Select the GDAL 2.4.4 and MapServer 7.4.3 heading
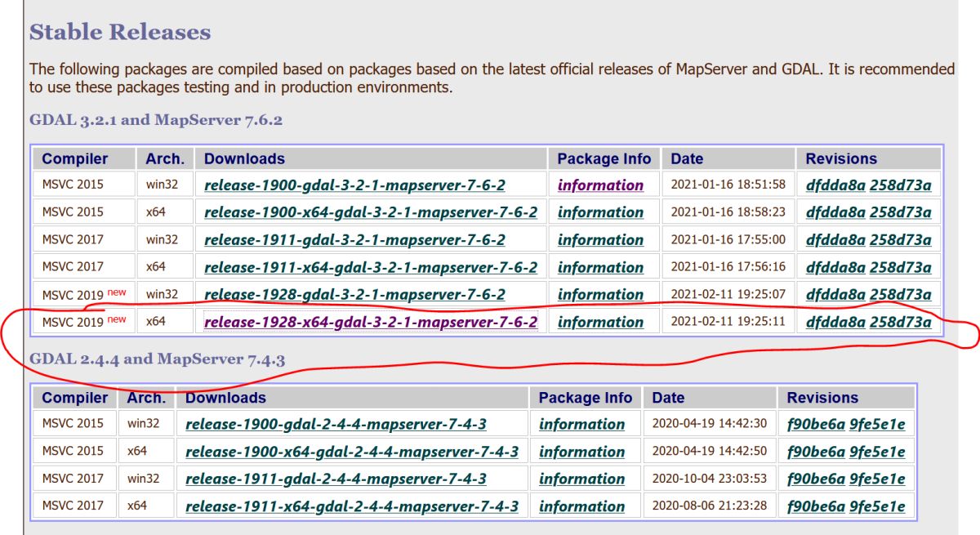This screenshot has width=980, height=535. point(158,359)
